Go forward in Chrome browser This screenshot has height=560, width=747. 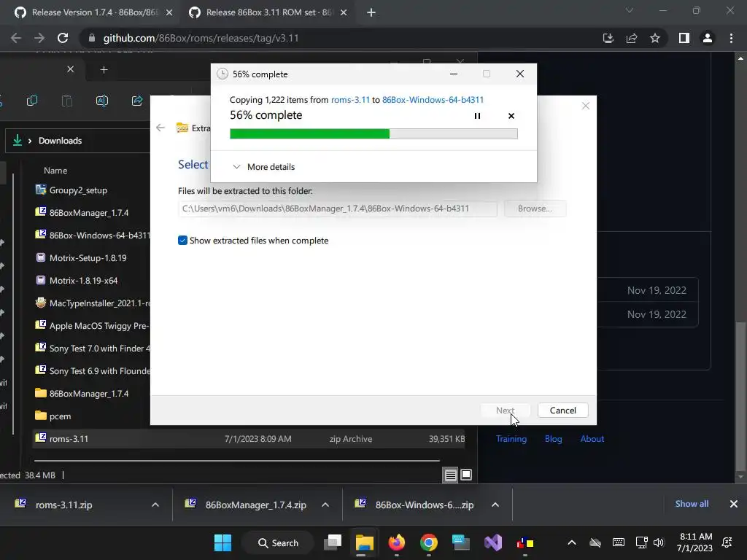pos(39,38)
